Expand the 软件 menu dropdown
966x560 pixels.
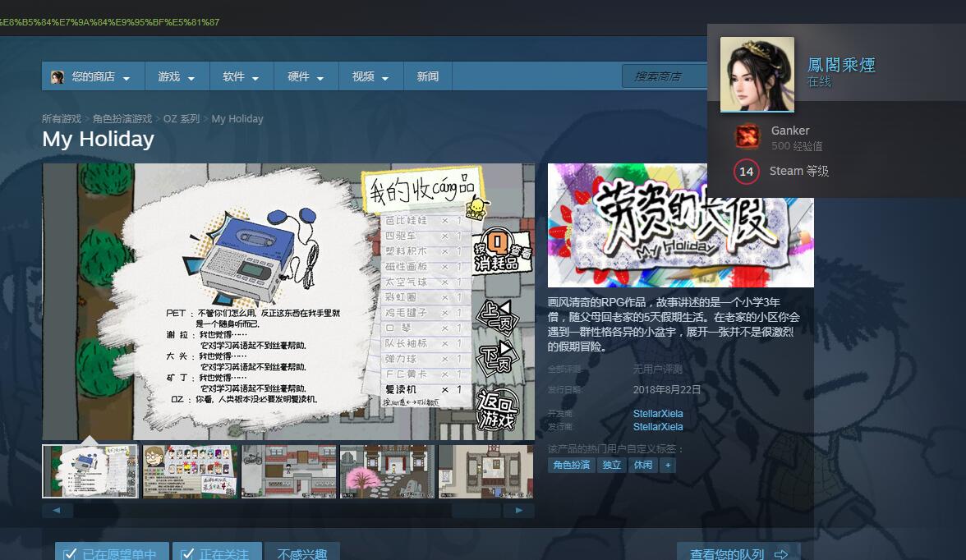tap(241, 76)
